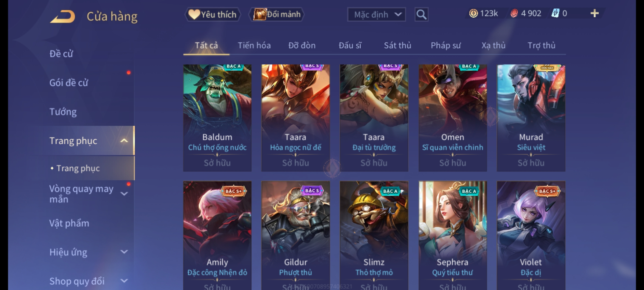This screenshot has width=644, height=290.
Task: Switch to the Sát thủ tab
Action: (397, 45)
